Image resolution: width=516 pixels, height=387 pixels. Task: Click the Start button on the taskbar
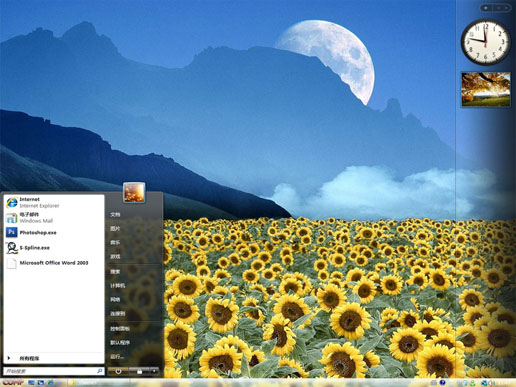13,383
